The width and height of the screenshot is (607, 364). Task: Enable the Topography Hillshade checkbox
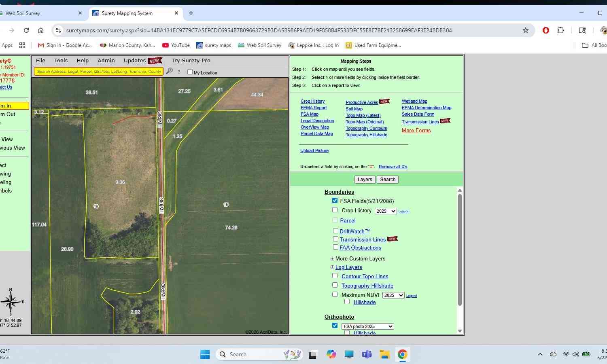[x=335, y=285]
